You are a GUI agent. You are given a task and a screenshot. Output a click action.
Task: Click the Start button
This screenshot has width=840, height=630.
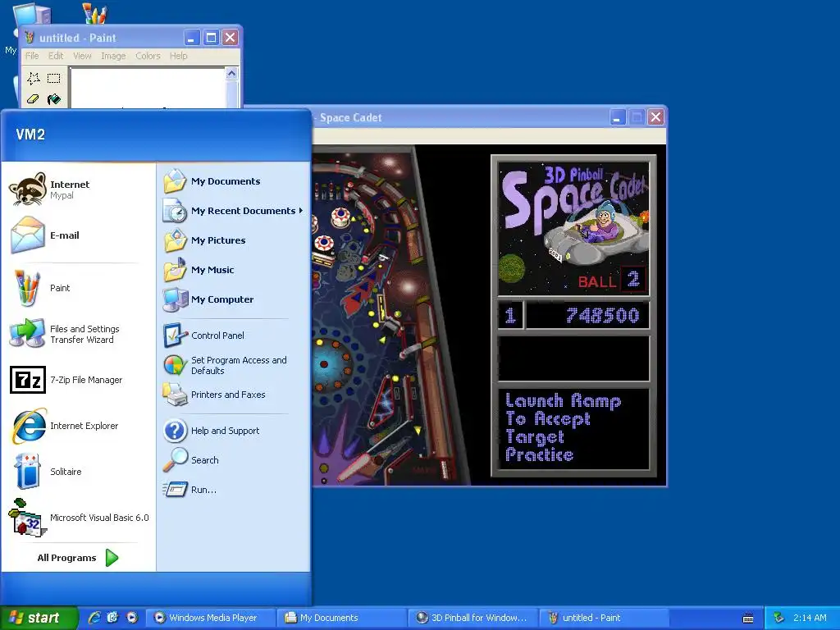tap(38, 618)
